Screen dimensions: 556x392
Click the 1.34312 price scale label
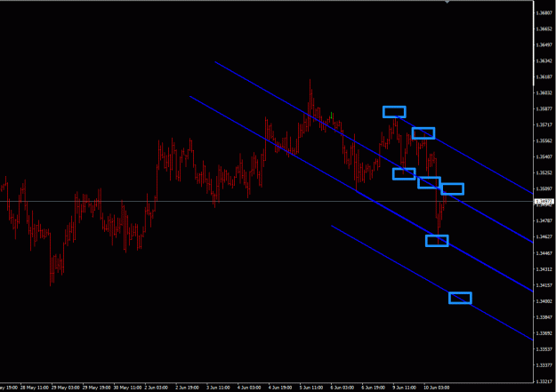coord(544,269)
